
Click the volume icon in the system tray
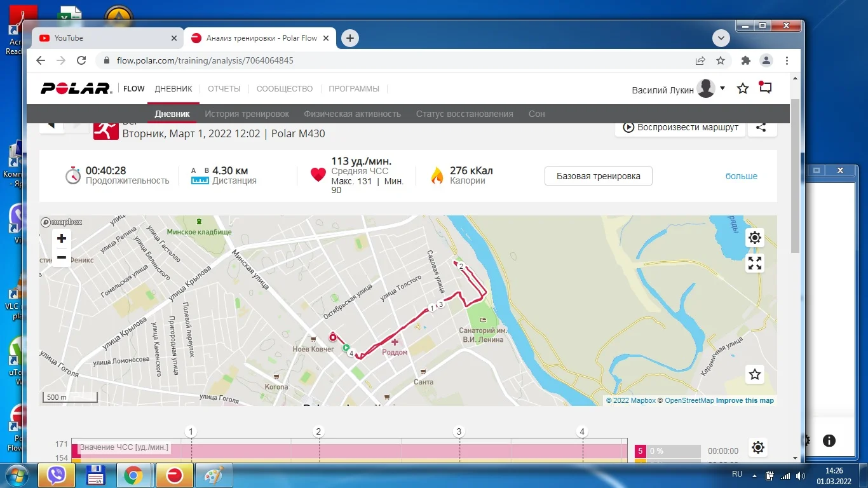[800, 475]
